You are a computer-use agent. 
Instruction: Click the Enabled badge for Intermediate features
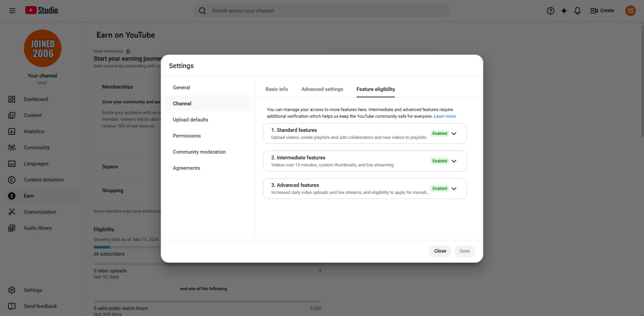pos(440,161)
